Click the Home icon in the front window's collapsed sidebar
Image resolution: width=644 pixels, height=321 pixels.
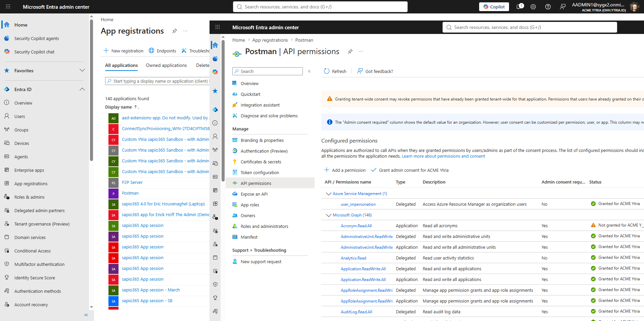215,45
